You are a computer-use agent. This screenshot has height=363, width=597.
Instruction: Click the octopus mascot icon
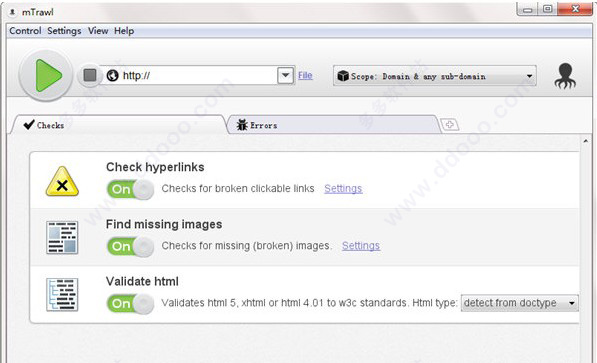[x=565, y=76]
